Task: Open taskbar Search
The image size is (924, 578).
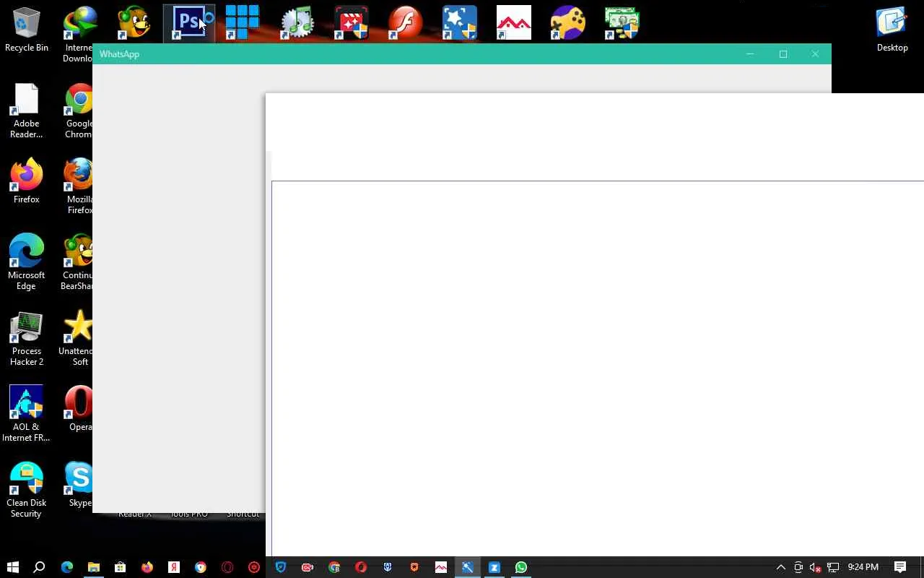Action: pyautogui.click(x=40, y=567)
